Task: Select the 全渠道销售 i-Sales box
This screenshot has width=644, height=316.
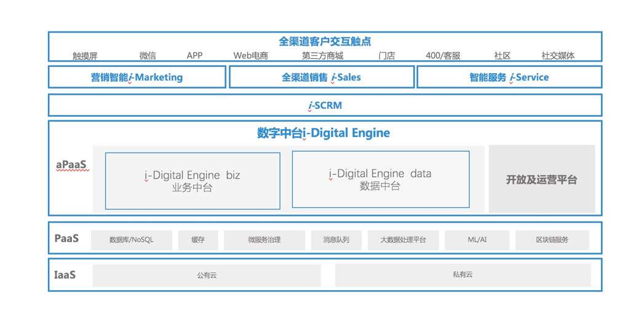Action: coord(321,77)
